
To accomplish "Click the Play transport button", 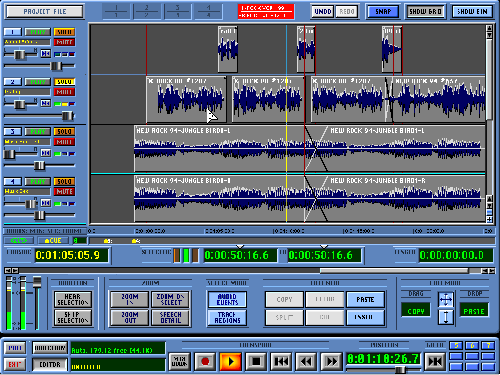I will pyautogui.click(x=230, y=361).
